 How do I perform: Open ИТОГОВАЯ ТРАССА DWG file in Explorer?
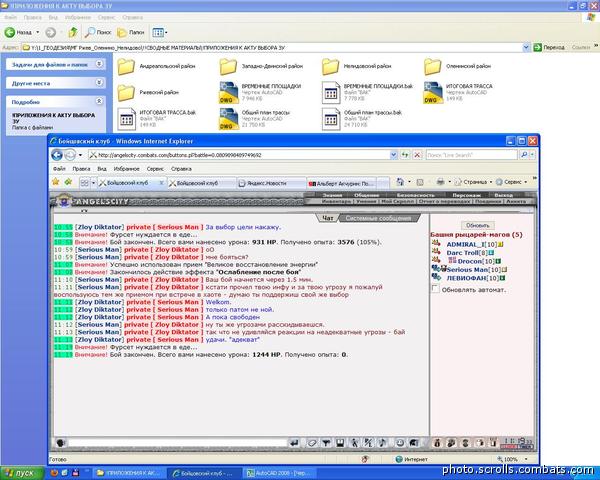coord(458,92)
